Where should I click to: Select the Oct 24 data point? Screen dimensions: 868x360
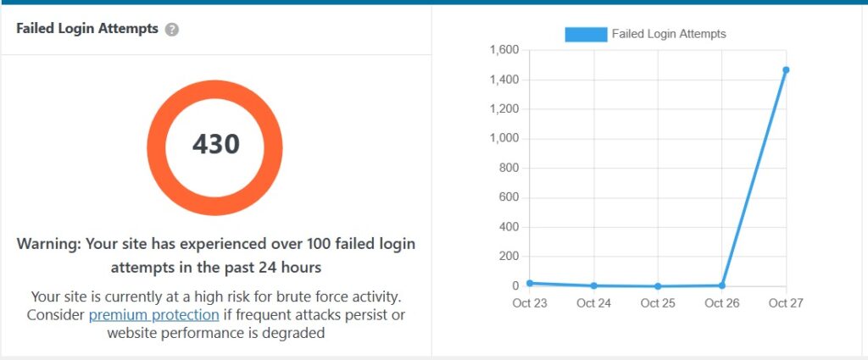pos(593,286)
